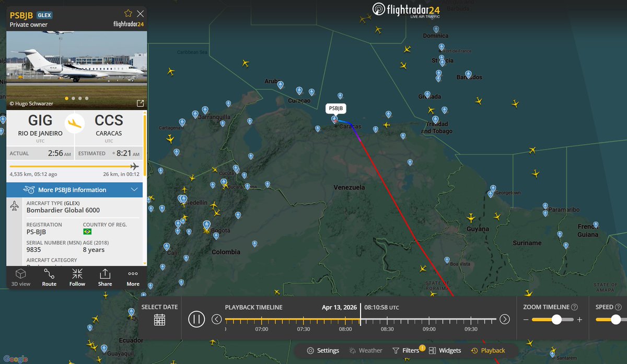Favorite flight PSBJB with star icon

pos(128,14)
